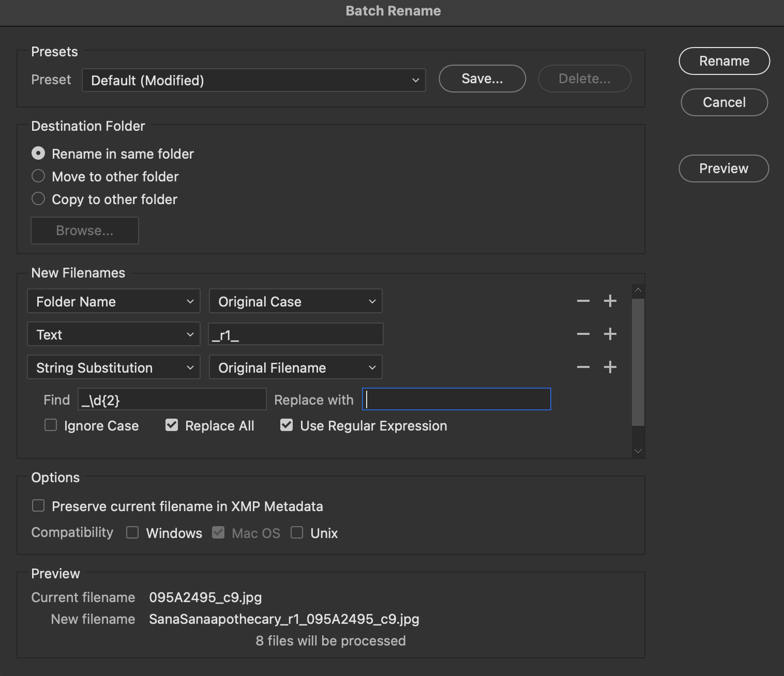The height and width of the screenshot is (676, 784).
Task: Preview the batch rename results
Action: tap(723, 168)
